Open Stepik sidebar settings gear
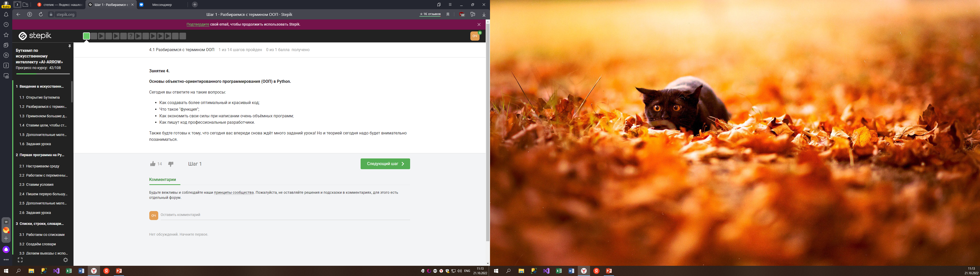This screenshot has width=980, height=276. [65, 260]
